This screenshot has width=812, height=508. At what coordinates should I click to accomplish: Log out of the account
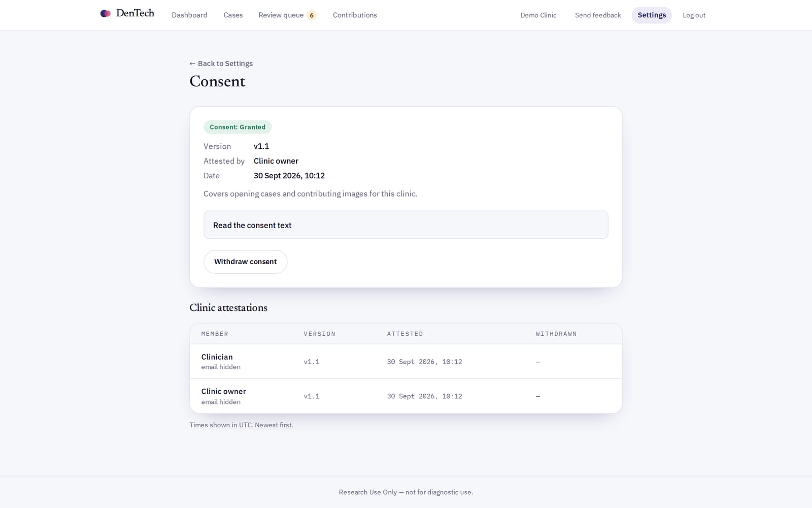click(x=694, y=15)
